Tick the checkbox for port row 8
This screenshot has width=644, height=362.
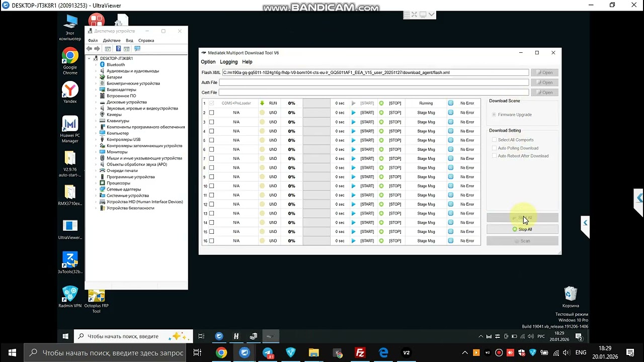211,167
